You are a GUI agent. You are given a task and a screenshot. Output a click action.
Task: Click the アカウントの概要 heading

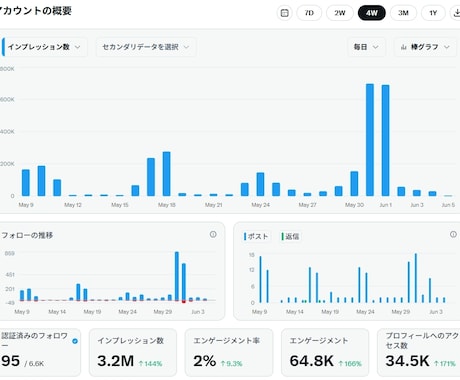click(x=35, y=11)
